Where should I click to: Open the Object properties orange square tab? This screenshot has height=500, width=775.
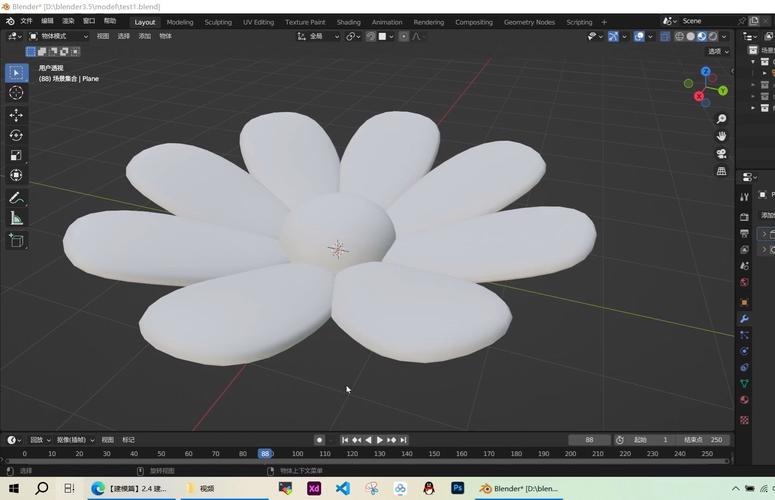point(744,302)
